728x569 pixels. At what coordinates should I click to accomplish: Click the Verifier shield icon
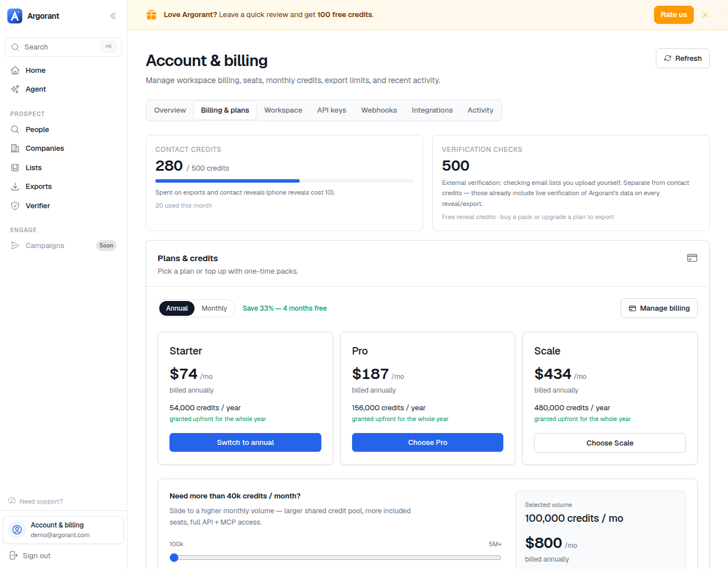pos(15,206)
